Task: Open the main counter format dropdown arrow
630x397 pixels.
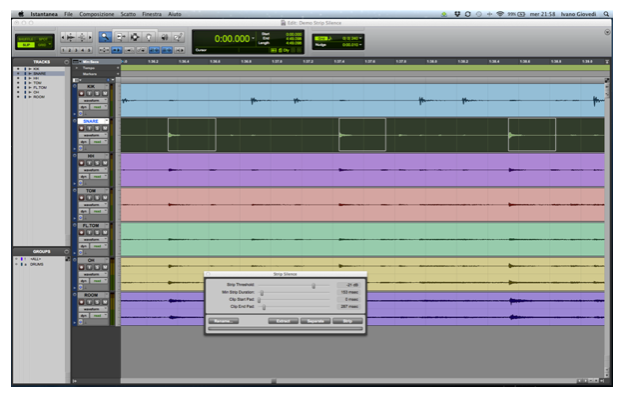Action: 253,38
